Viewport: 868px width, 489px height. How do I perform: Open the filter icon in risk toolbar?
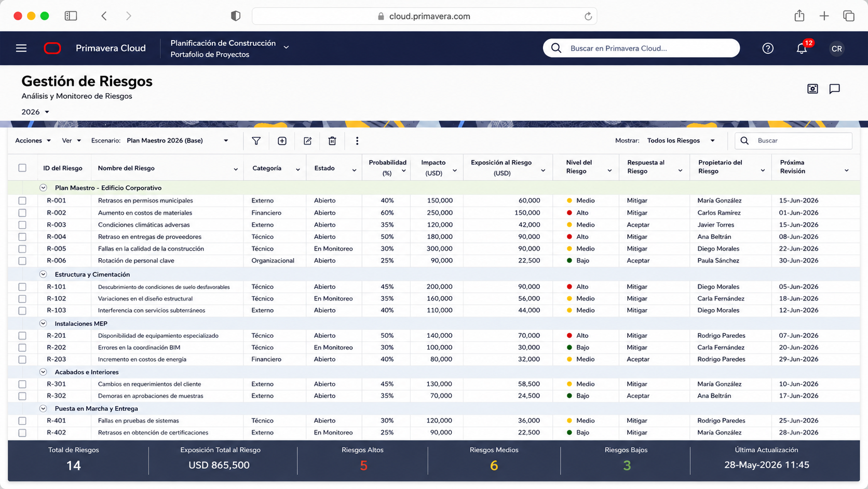(x=256, y=141)
